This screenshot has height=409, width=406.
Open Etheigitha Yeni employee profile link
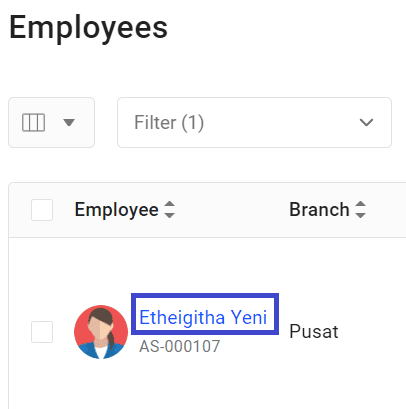point(203,317)
